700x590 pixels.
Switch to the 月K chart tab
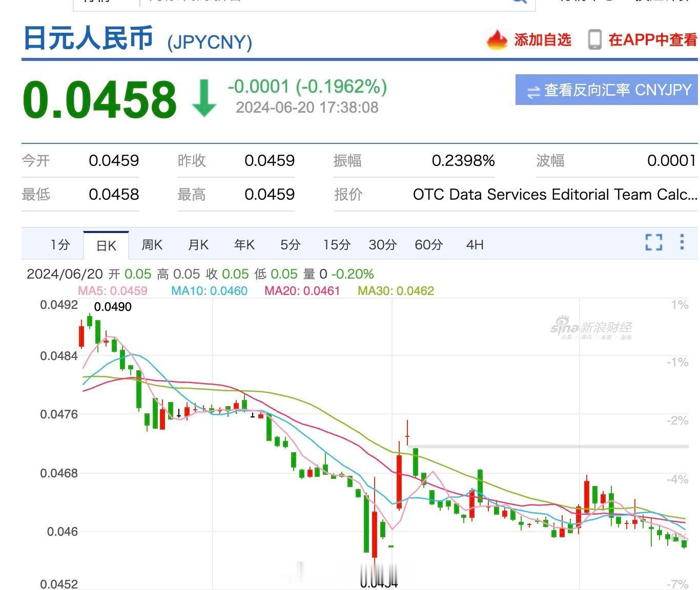point(198,245)
